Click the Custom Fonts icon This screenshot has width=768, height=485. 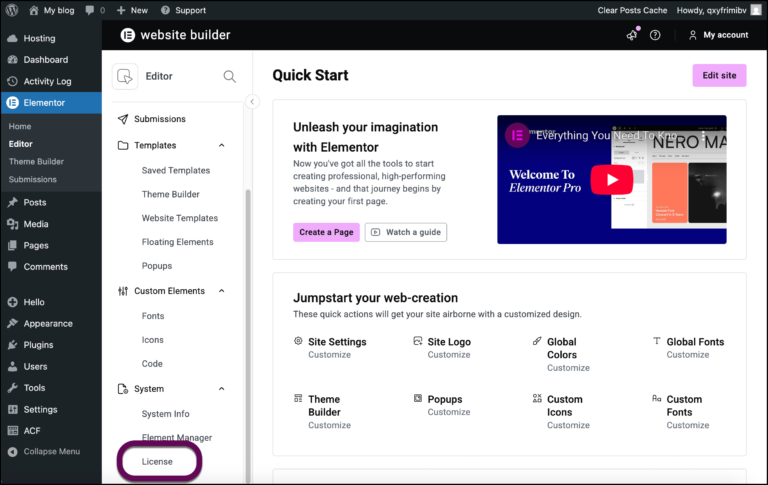pos(656,398)
